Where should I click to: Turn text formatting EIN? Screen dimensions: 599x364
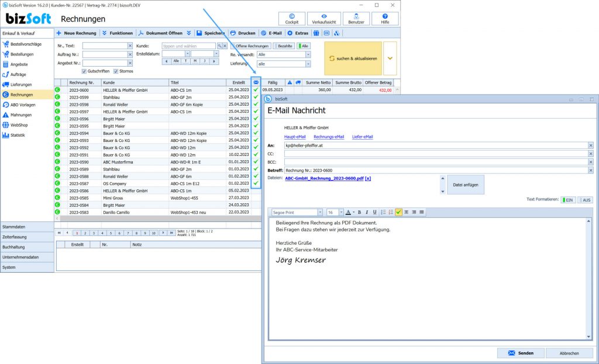click(568, 200)
